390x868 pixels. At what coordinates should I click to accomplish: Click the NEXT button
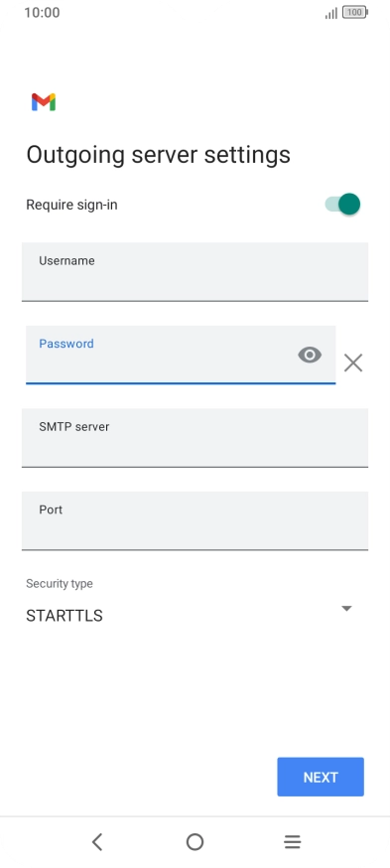[x=321, y=777]
